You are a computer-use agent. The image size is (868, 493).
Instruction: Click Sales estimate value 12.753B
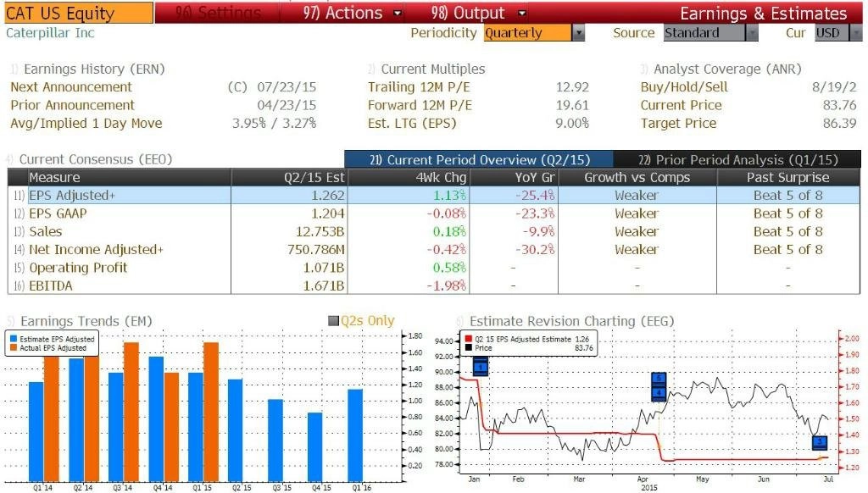(x=320, y=231)
